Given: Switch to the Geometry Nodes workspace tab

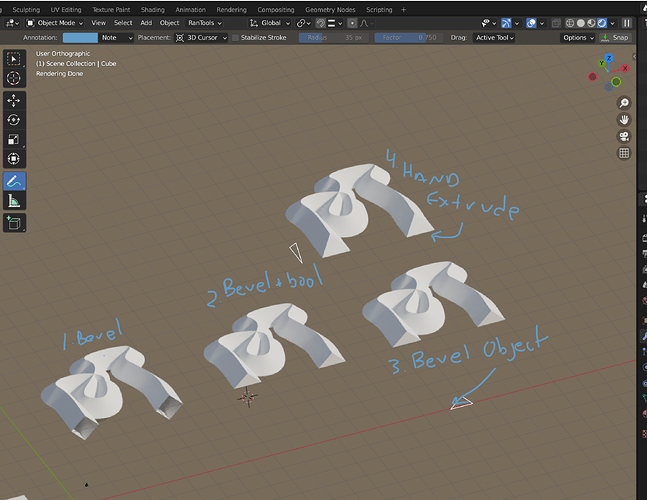Looking at the screenshot, I should click(330, 9).
